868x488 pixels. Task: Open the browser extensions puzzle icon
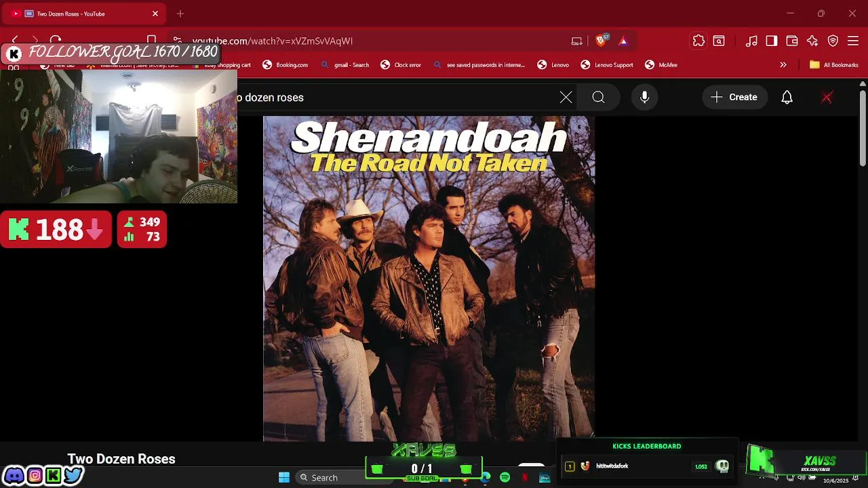[x=698, y=41]
